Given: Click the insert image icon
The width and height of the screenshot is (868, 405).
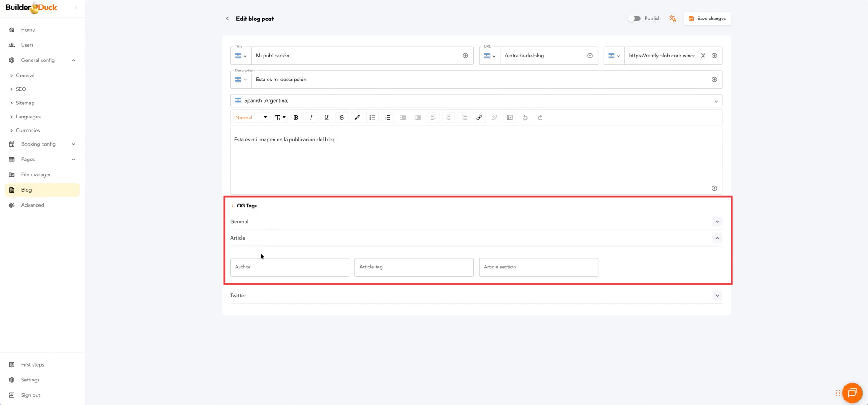Looking at the screenshot, I should (509, 118).
